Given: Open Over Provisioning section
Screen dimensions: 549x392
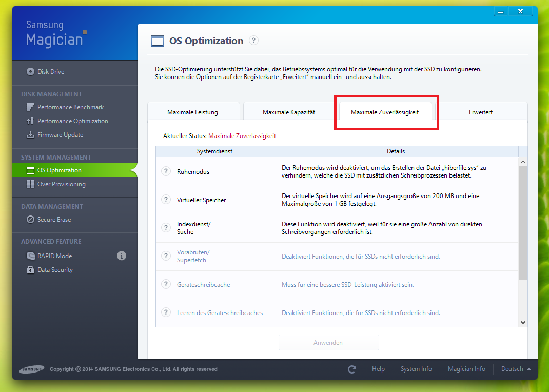Looking at the screenshot, I should tap(56, 184).
